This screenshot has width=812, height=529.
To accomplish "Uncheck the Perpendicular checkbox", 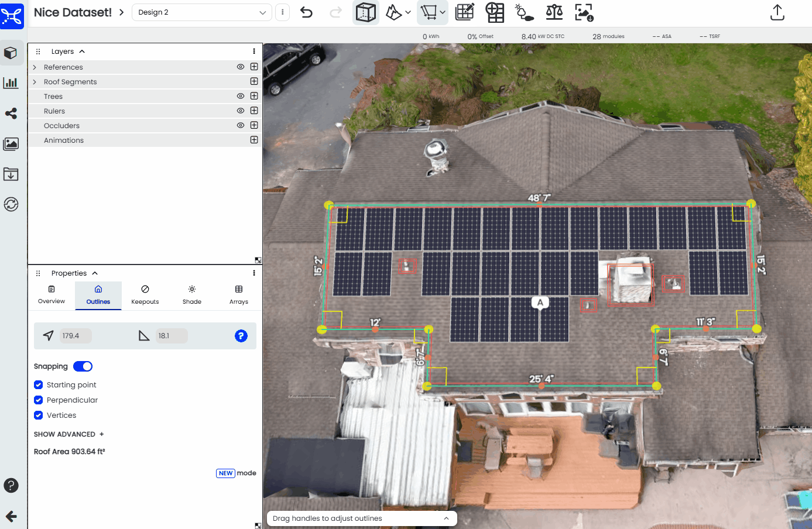I will tap(39, 400).
